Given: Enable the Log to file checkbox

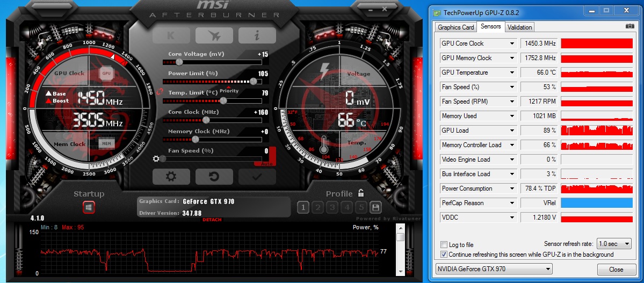Looking at the screenshot, I should tap(444, 245).
